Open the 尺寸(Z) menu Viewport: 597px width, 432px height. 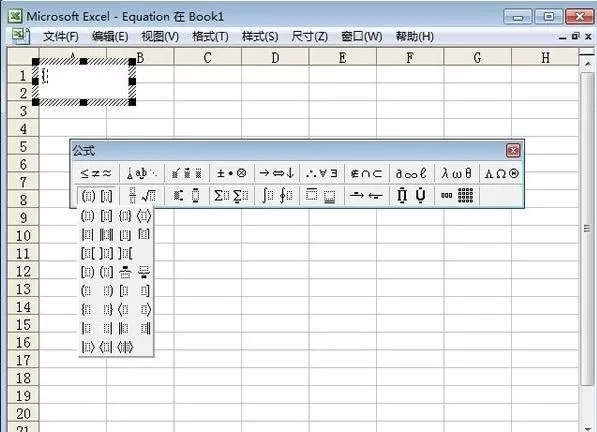309,37
